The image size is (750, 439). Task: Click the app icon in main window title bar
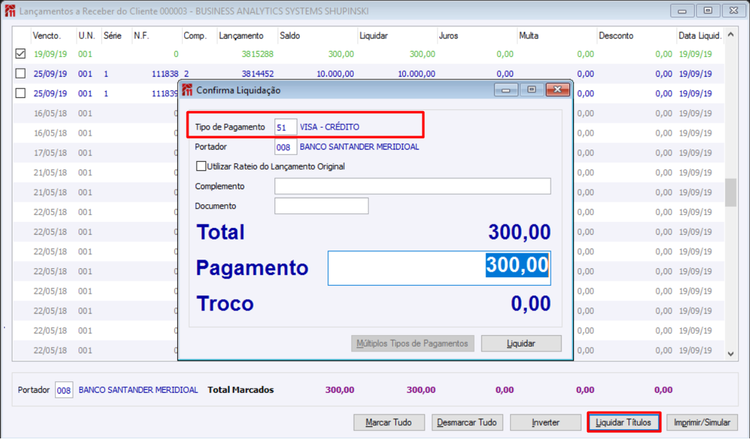(10, 11)
